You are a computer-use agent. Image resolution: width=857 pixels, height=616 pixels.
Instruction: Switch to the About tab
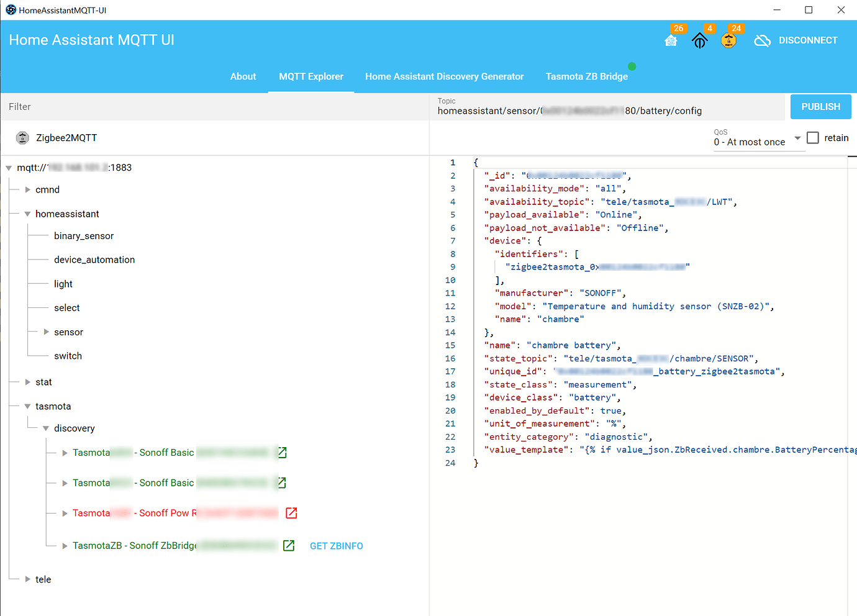243,76
